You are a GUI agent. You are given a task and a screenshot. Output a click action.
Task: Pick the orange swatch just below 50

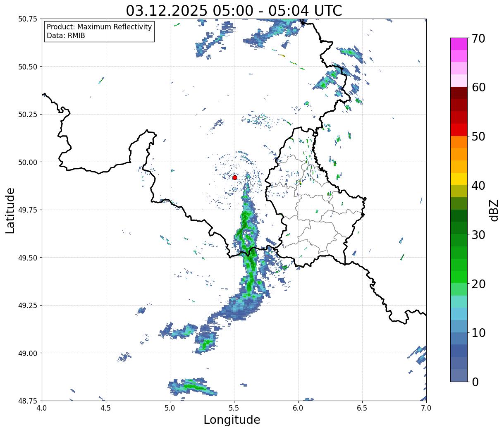point(459,142)
